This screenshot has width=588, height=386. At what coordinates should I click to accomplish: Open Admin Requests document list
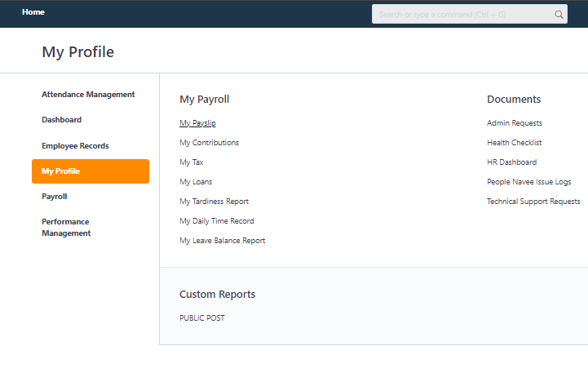(514, 123)
